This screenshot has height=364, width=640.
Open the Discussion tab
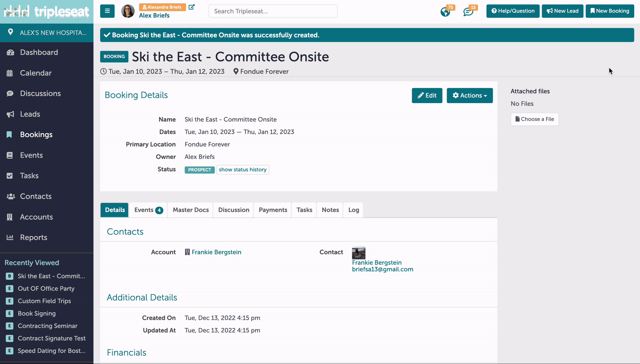(x=233, y=210)
